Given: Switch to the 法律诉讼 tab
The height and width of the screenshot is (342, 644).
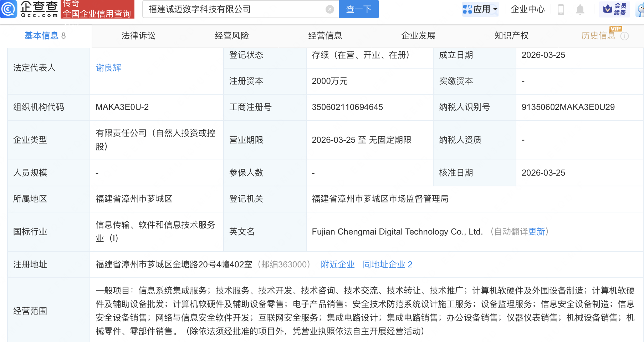Looking at the screenshot, I should pyautogui.click(x=138, y=36).
